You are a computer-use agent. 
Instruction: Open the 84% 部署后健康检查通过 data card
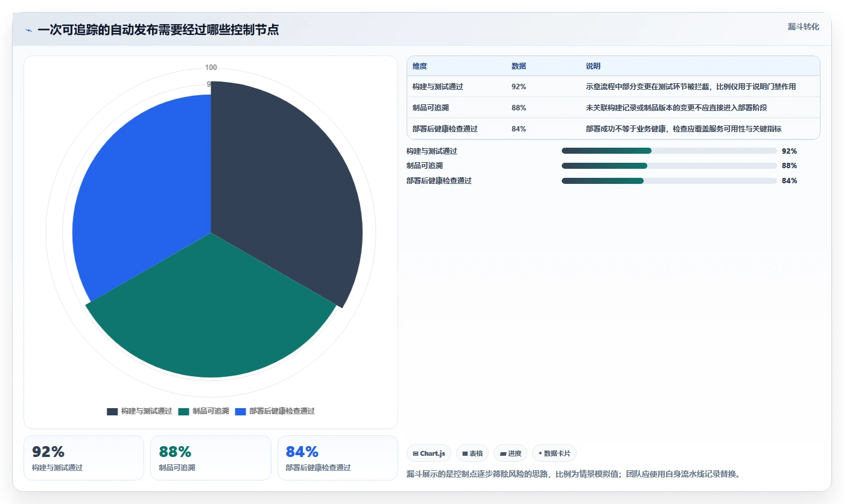(x=338, y=458)
